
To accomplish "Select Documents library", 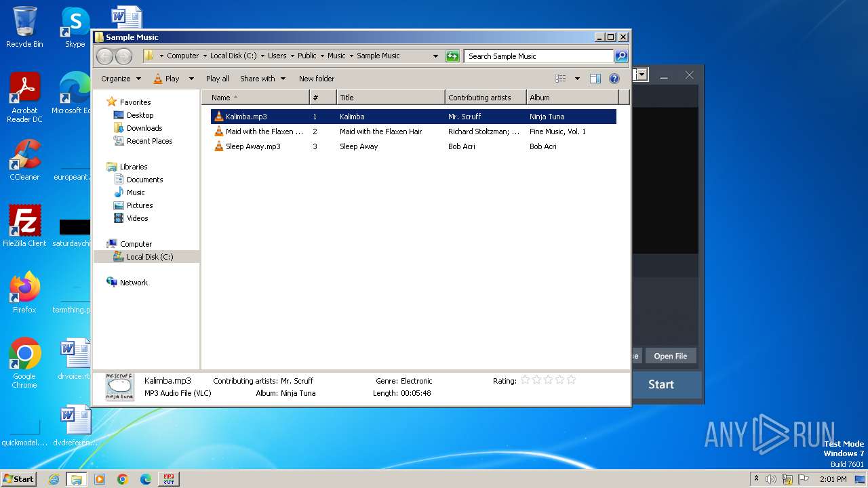I will [144, 180].
